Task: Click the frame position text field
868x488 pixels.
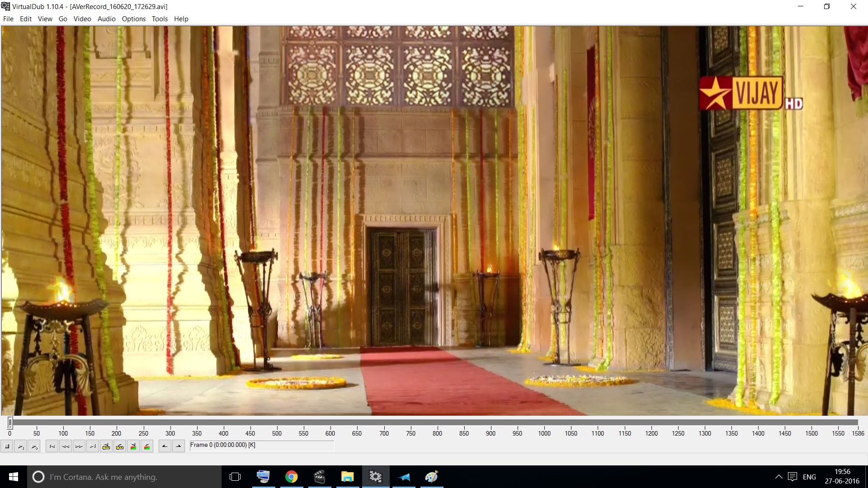Action: [x=261, y=445]
